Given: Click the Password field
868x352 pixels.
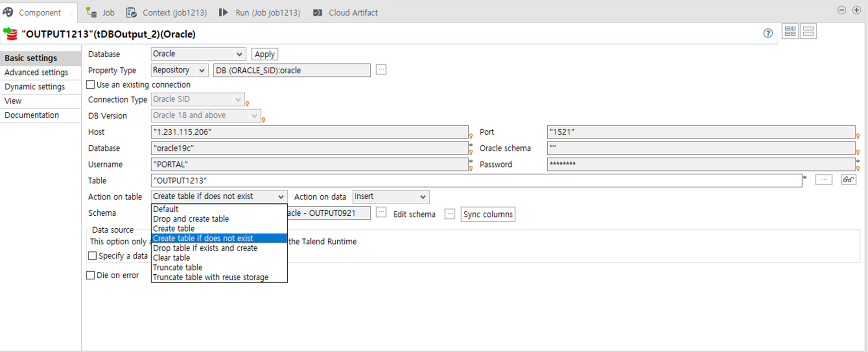Looking at the screenshot, I should pyautogui.click(x=701, y=164).
